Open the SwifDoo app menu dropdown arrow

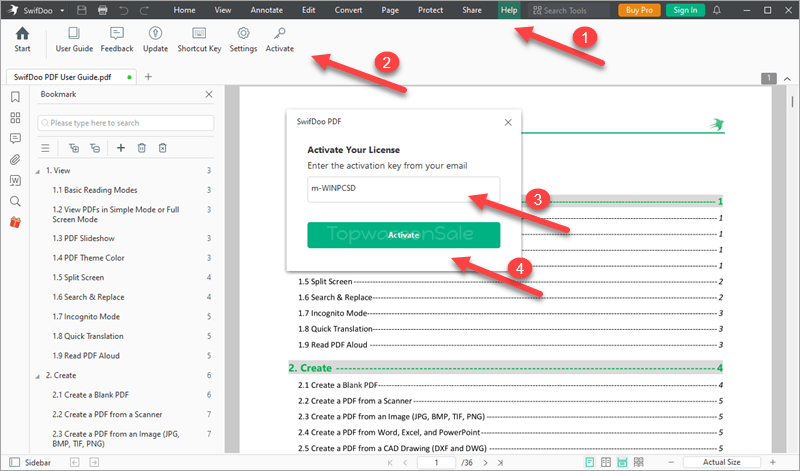62,10
